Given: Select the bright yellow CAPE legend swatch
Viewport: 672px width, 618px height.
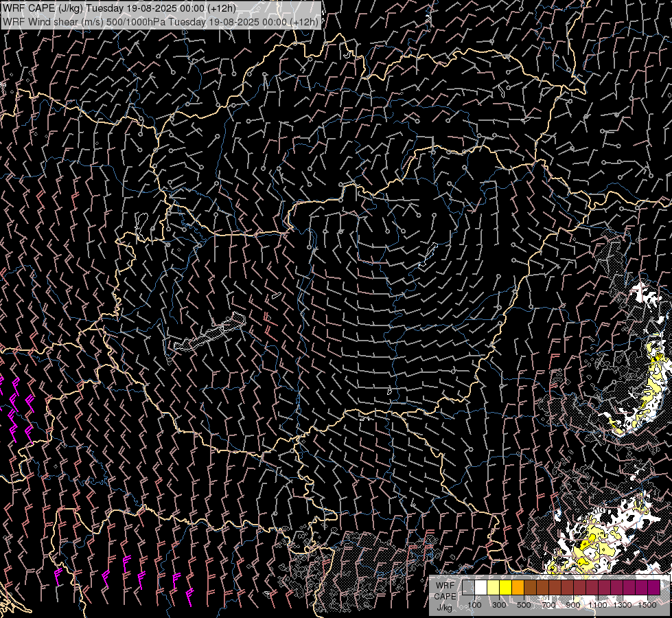Looking at the screenshot, I should pos(506,587).
